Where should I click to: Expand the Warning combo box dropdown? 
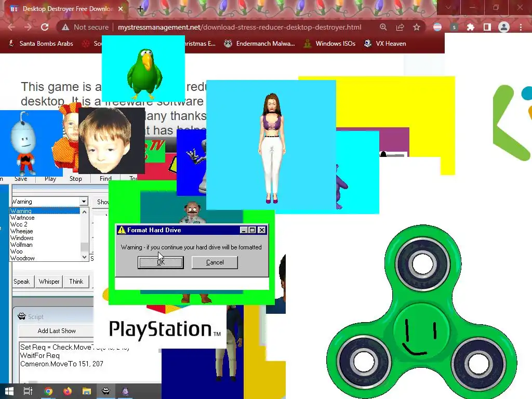click(x=84, y=201)
